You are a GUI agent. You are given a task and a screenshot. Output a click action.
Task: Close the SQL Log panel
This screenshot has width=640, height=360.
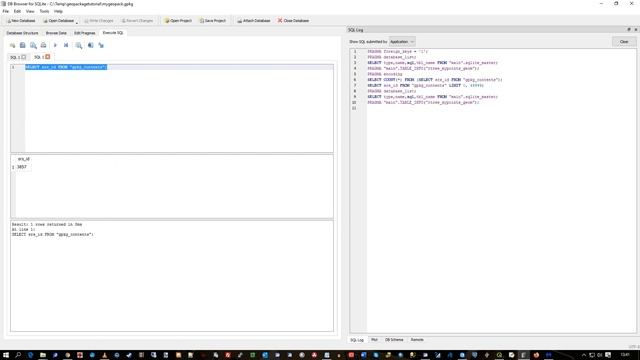636,29
